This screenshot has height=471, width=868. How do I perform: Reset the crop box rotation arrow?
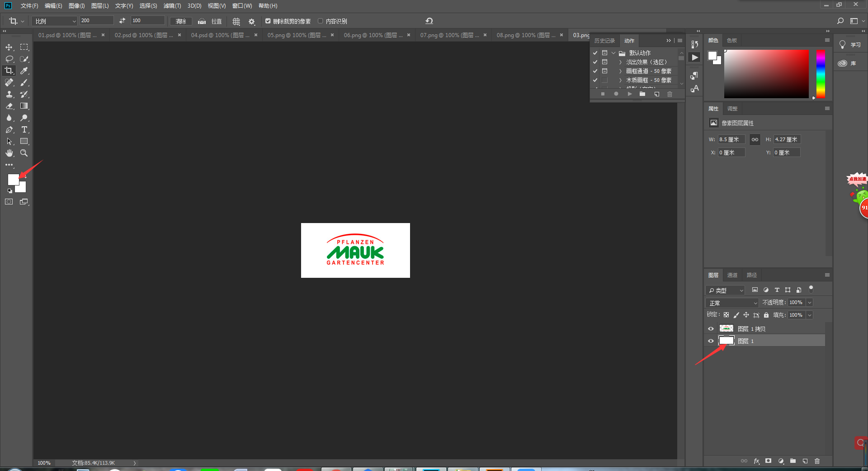tap(429, 21)
